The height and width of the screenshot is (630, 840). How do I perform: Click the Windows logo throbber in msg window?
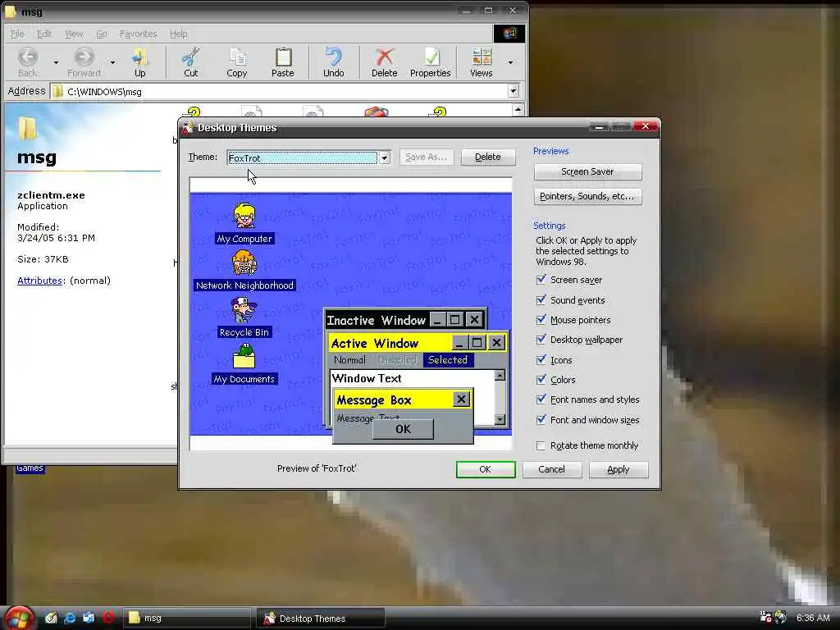coord(509,33)
